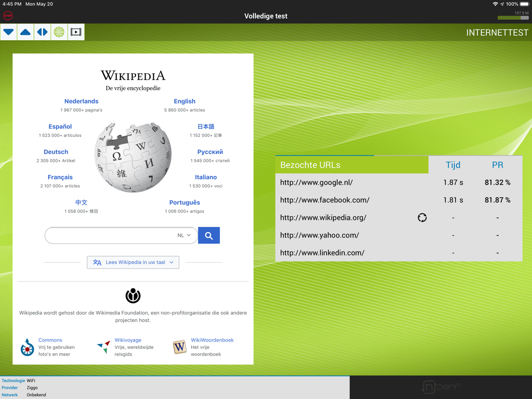Screen dimensions: 532x399
Task: Tap the loading spinner beside wikipedia.org
Action: [422, 217]
